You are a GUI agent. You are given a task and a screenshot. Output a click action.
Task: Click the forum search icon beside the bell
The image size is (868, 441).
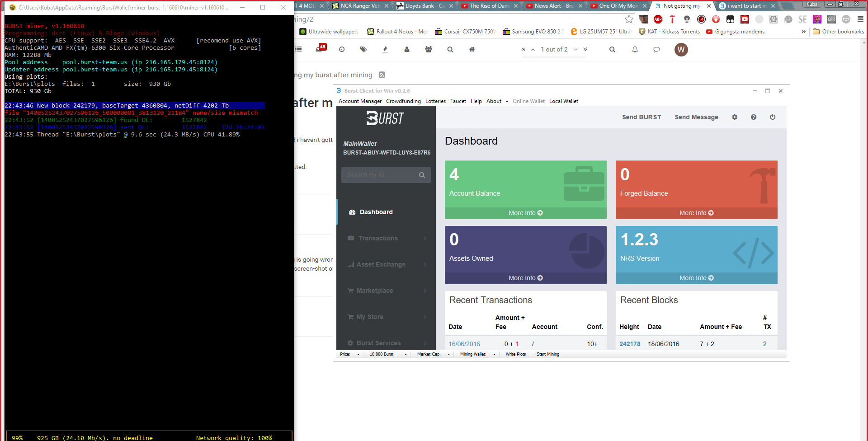612,49
